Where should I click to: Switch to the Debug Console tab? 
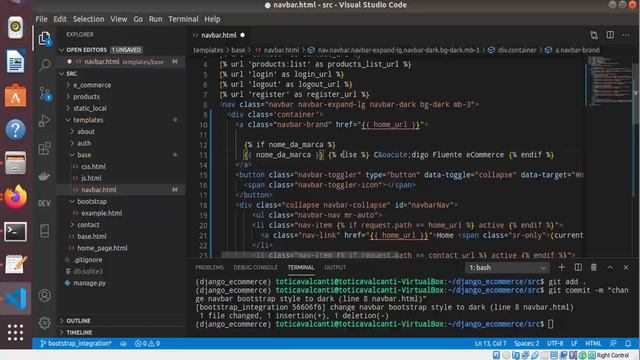point(255,267)
